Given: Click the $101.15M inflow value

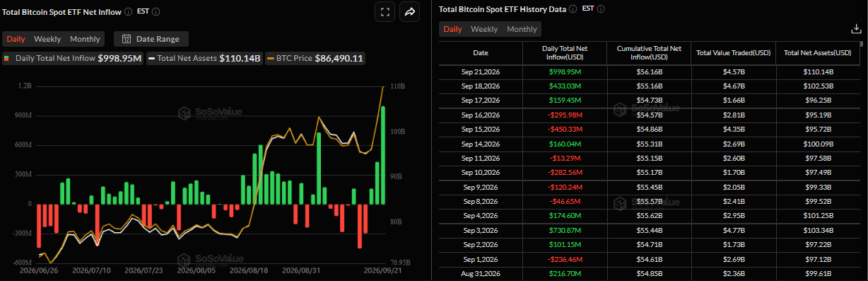Looking at the screenshot, I should pyautogui.click(x=565, y=244).
